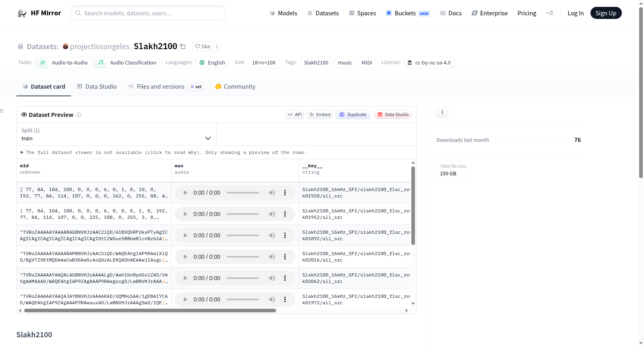Play audio for row k01928
The width and height of the screenshot is (644, 347).
(x=185, y=193)
